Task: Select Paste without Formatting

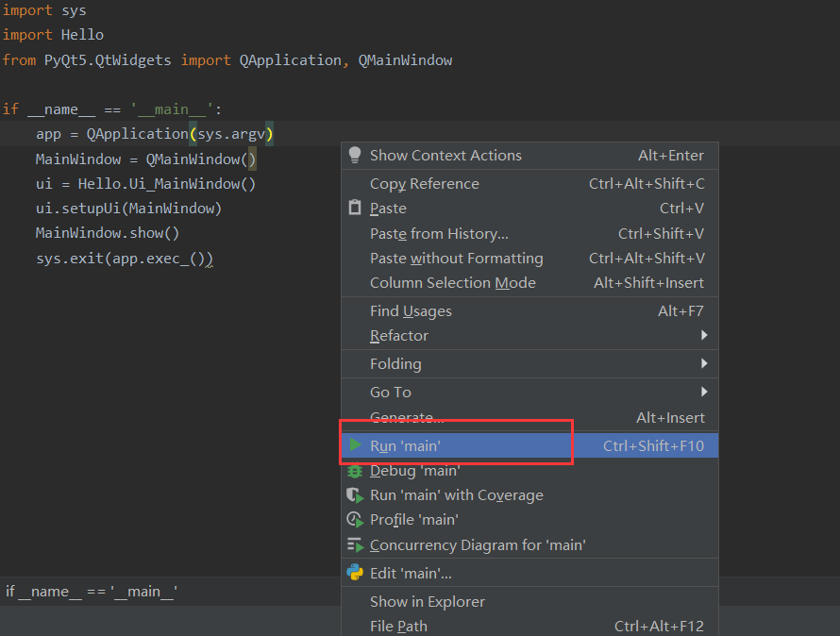Action: click(456, 259)
